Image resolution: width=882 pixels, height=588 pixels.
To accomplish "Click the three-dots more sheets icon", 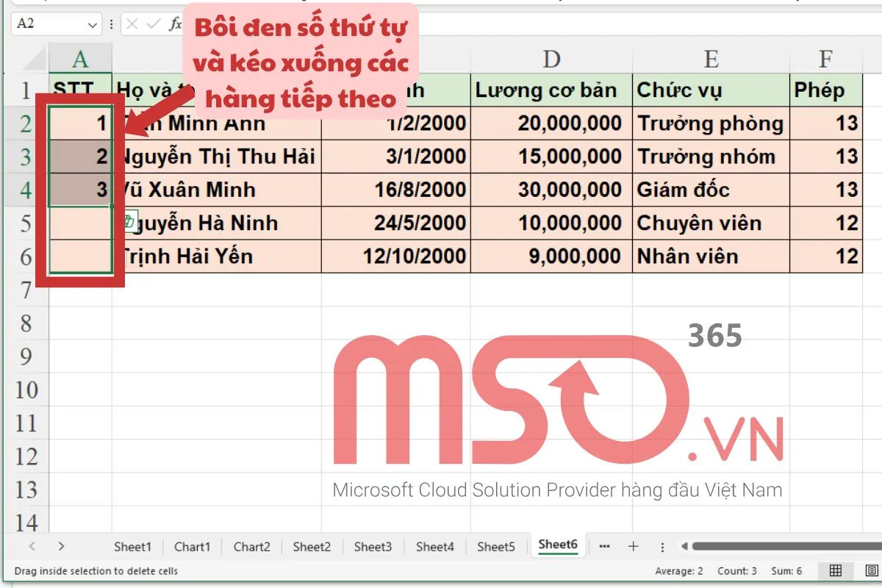I will click(x=604, y=546).
